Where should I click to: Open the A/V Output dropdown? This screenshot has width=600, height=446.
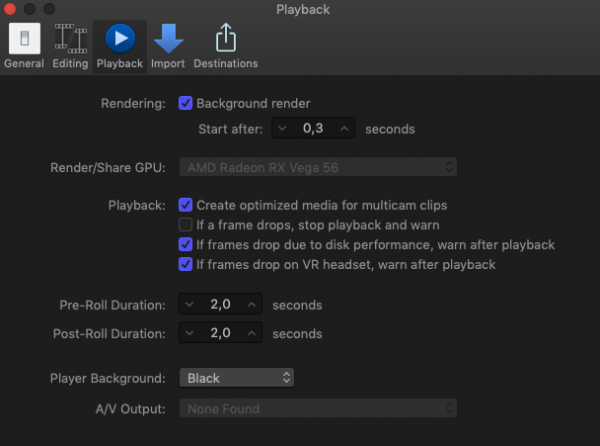coord(318,409)
